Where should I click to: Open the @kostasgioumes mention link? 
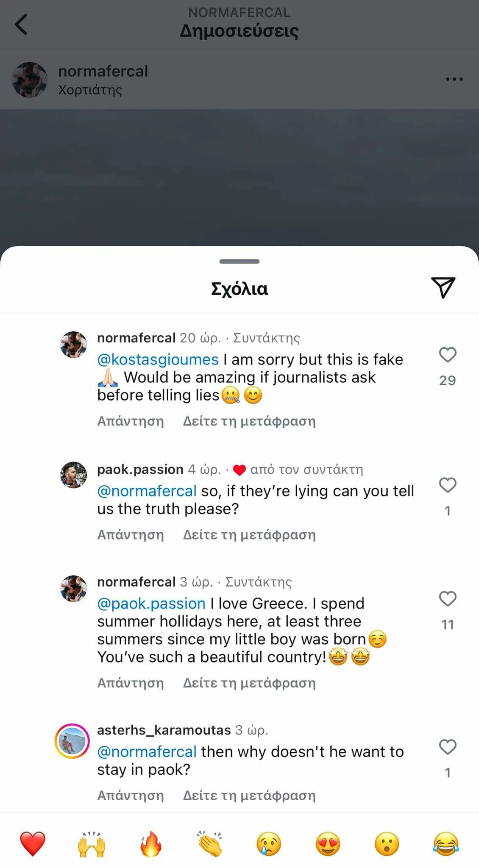click(158, 359)
